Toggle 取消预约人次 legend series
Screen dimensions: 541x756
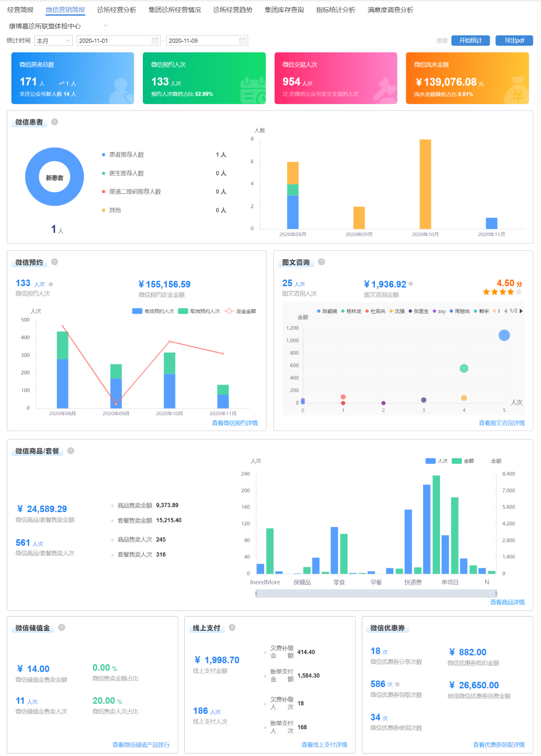pos(199,311)
